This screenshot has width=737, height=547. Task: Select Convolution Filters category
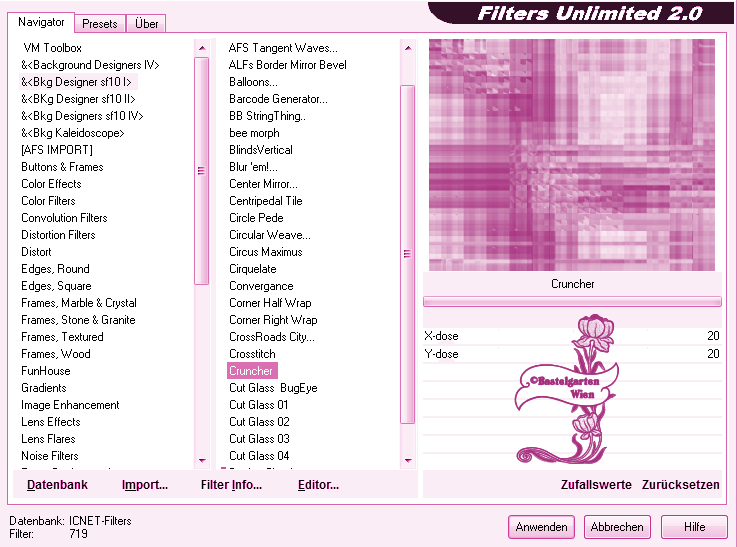point(64,218)
